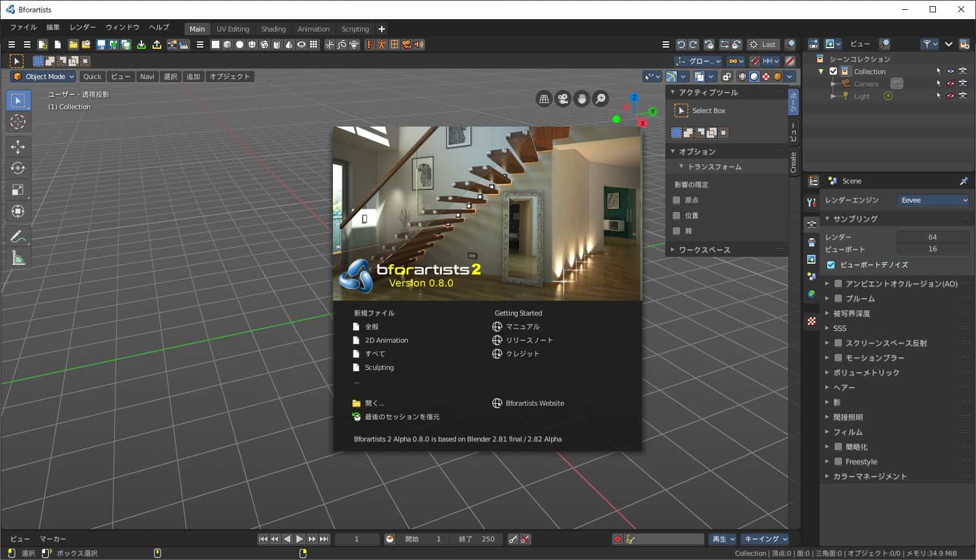Create new 2D Animation file from splash
This screenshot has height=560, width=976.
[386, 340]
